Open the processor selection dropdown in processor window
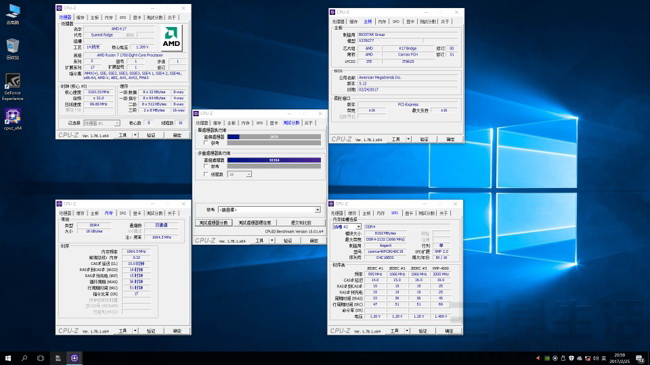The height and width of the screenshot is (365, 650). 102,123
